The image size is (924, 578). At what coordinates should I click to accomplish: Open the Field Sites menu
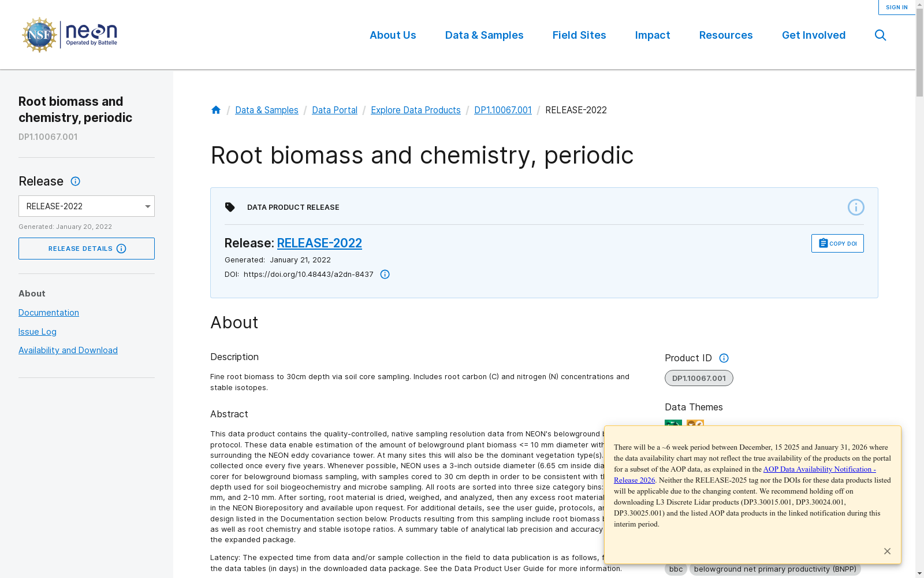point(579,35)
